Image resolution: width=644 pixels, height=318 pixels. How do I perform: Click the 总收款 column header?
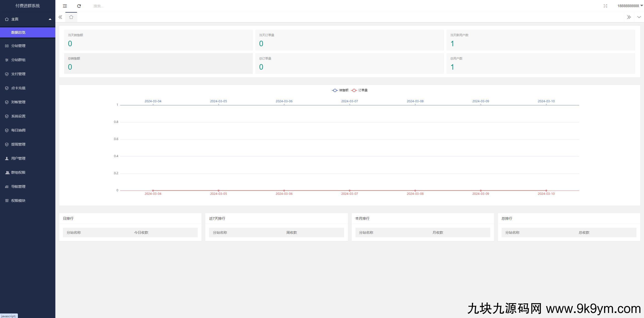tap(584, 233)
